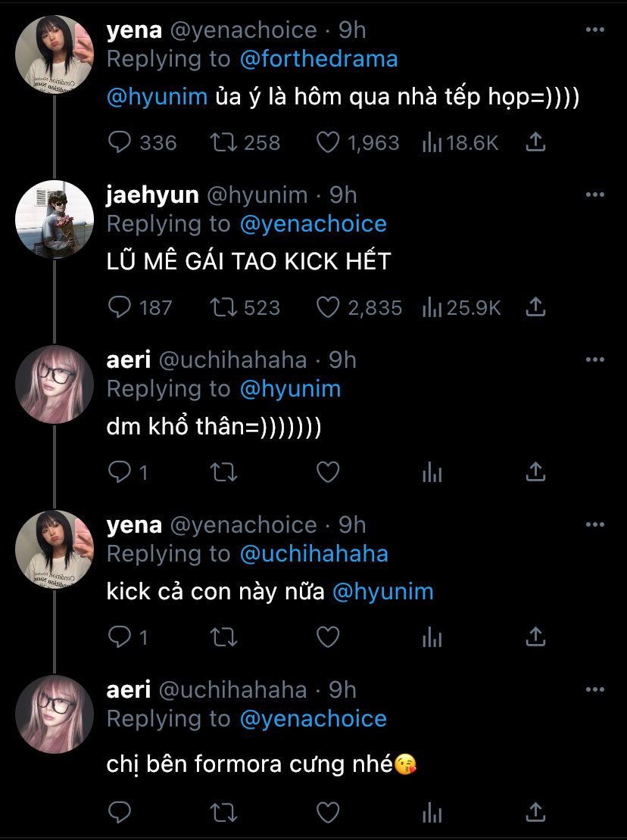627x840 pixels.
Task: Open jaehyun's profile picture
Action: click(x=55, y=219)
